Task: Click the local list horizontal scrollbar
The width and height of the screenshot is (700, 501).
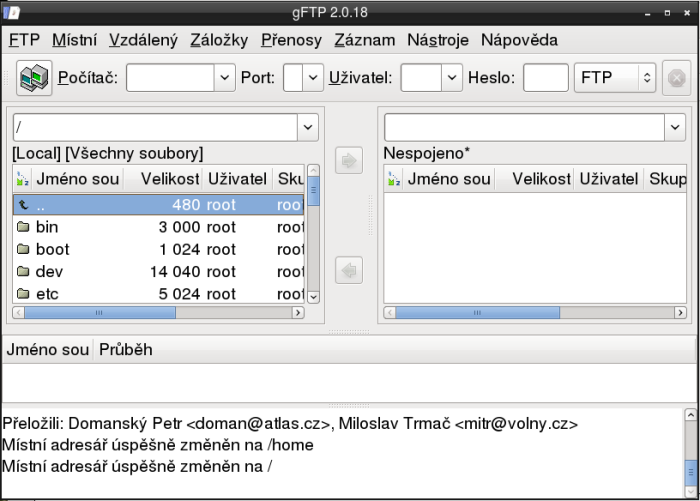Action: point(160,312)
